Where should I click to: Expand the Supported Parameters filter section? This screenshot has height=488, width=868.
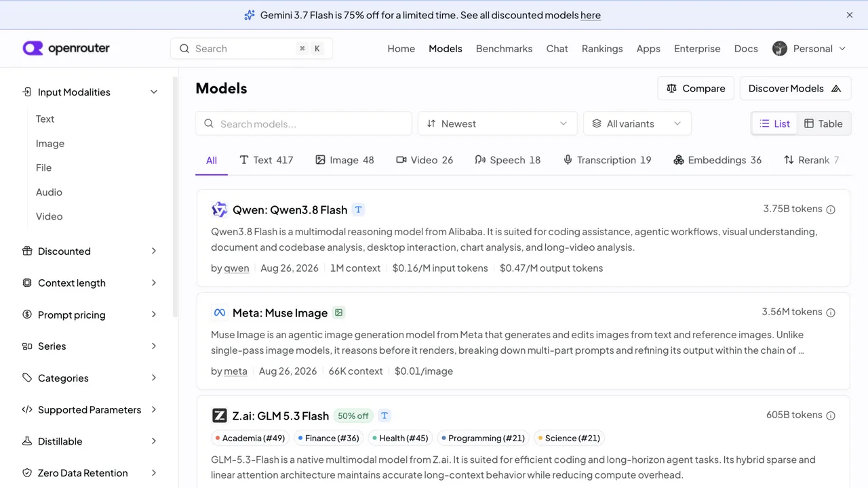pos(90,410)
